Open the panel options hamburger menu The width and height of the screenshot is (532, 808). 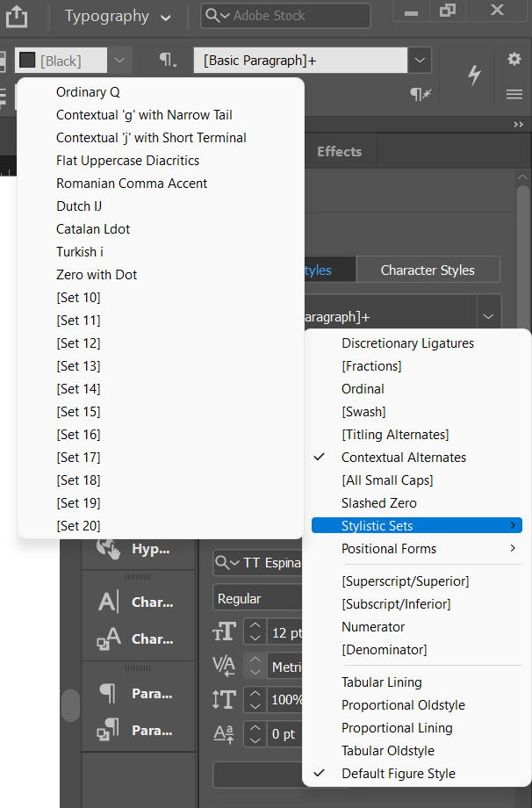click(514, 94)
